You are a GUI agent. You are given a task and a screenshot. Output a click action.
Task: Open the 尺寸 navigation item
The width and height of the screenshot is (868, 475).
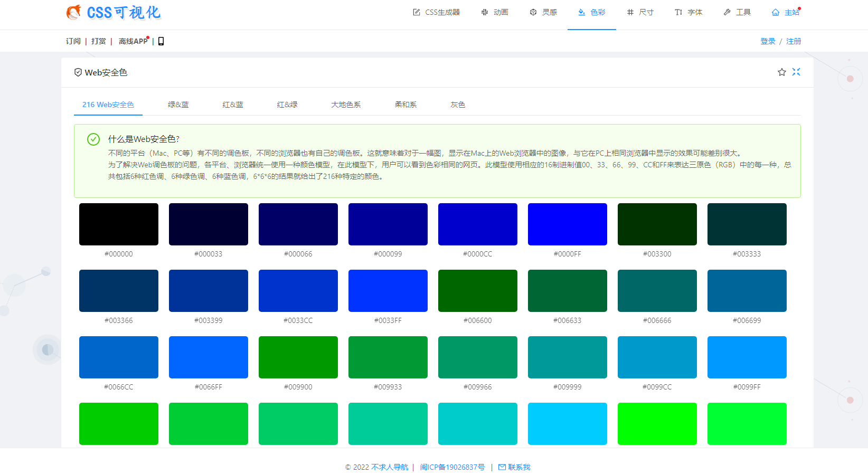[x=640, y=12]
